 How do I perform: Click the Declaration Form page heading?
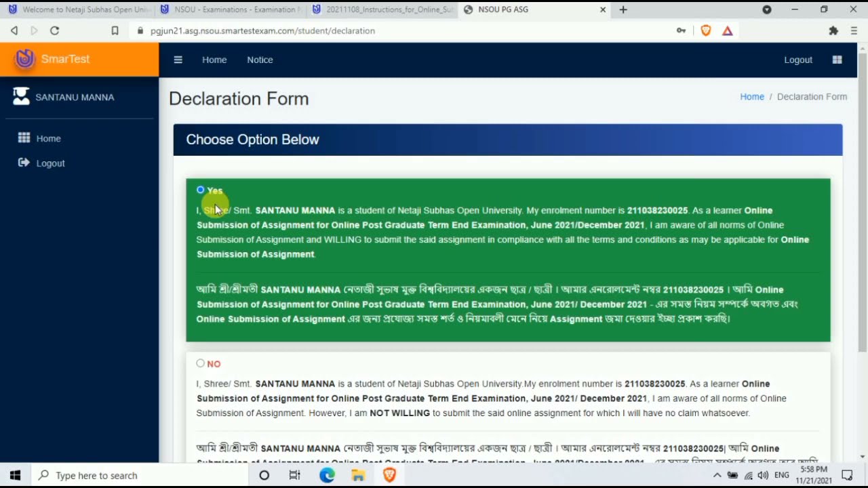239,99
